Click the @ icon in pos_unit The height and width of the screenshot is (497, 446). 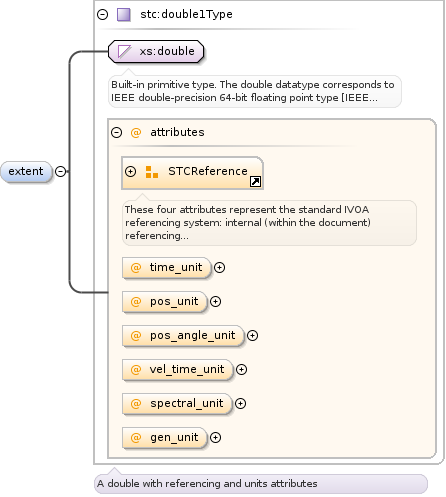click(x=136, y=302)
